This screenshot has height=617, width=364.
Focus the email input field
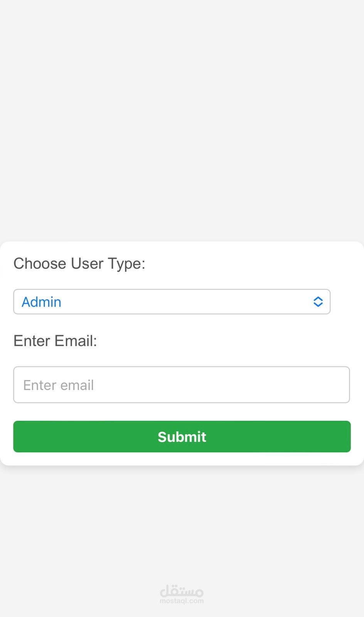click(181, 385)
